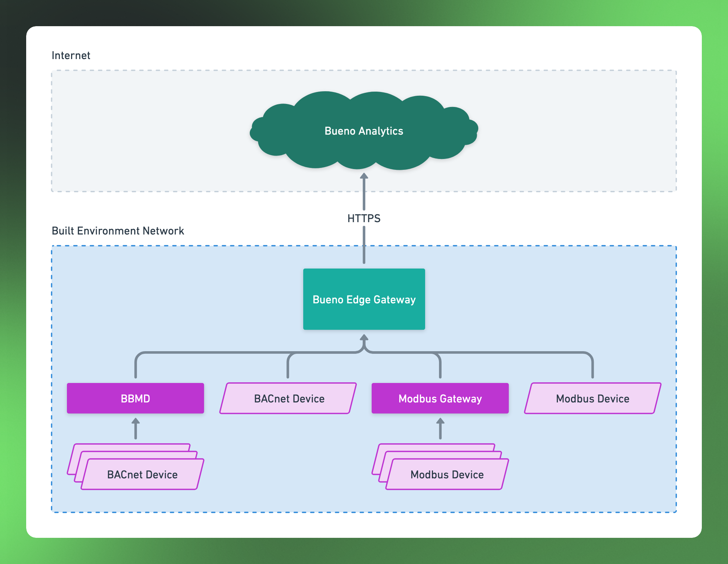
Task: Select the stacked BACnet Device under BBMD
Action: pyautogui.click(x=142, y=474)
